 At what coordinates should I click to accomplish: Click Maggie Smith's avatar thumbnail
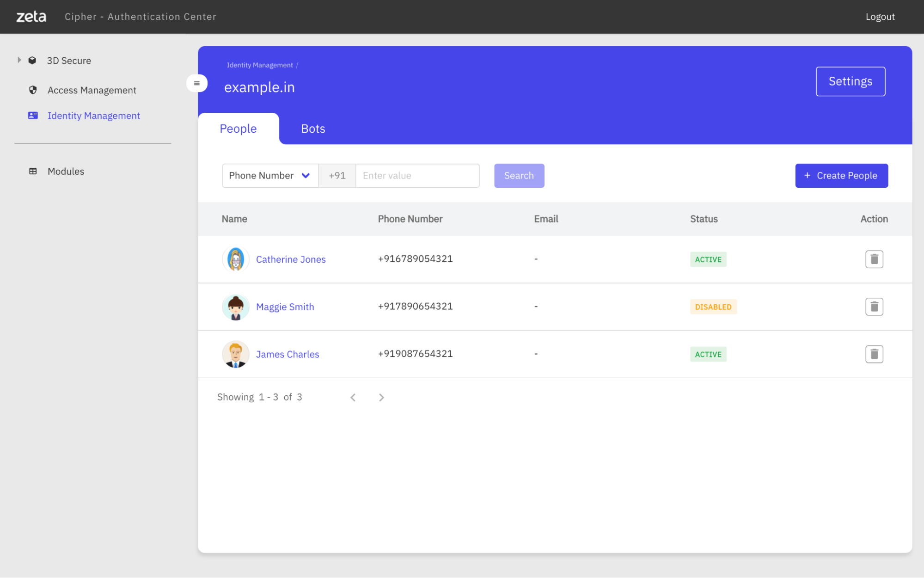235,306
